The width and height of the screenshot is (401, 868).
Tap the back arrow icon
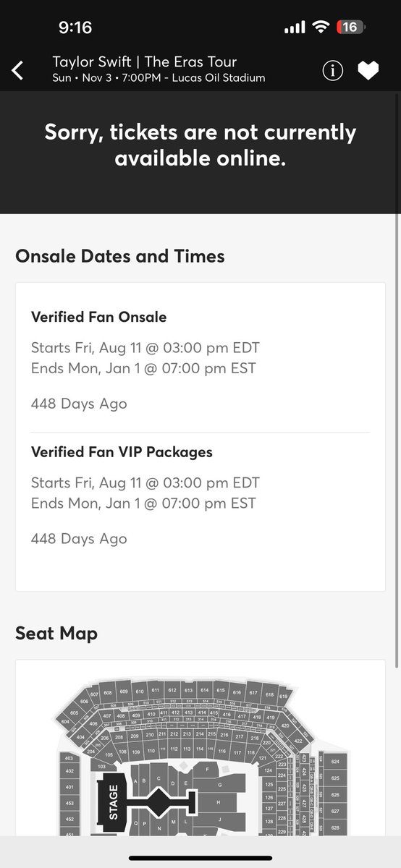point(17,70)
